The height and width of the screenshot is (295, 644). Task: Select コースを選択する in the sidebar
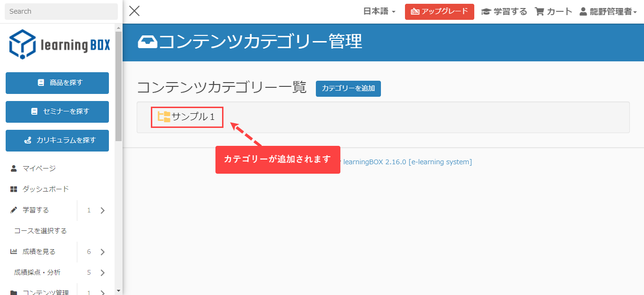(41, 231)
